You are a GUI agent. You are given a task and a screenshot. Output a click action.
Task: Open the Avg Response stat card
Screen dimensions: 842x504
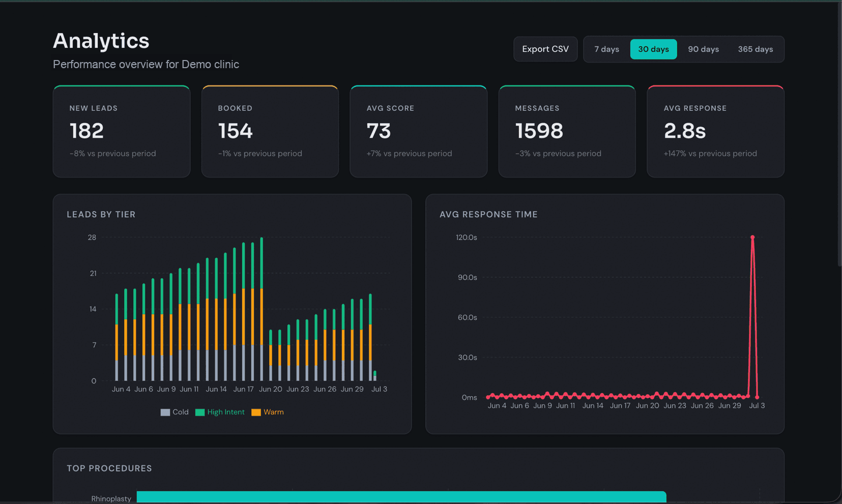click(x=716, y=132)
